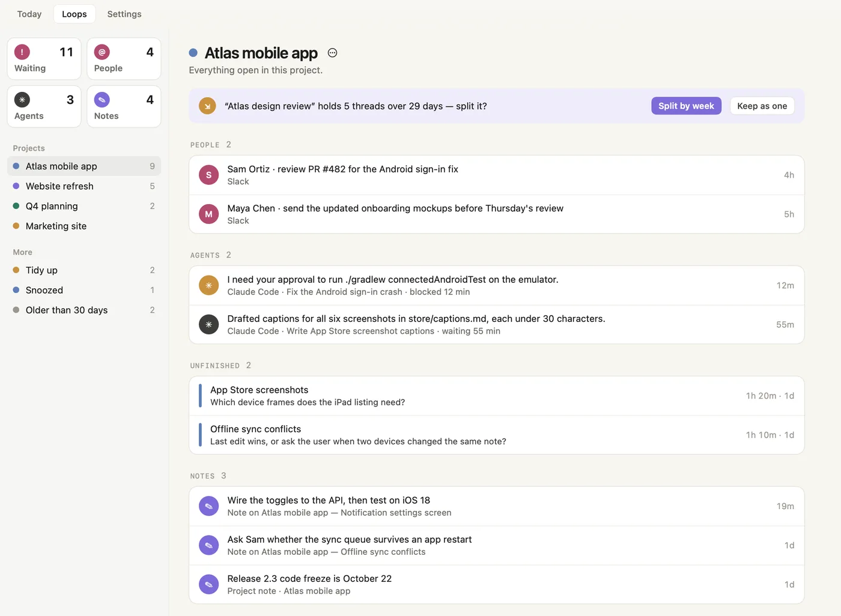Screen dimensions: 841x616
Task: Select Atlas mobile app project in sidebar
Action: (x=84, y=166)
